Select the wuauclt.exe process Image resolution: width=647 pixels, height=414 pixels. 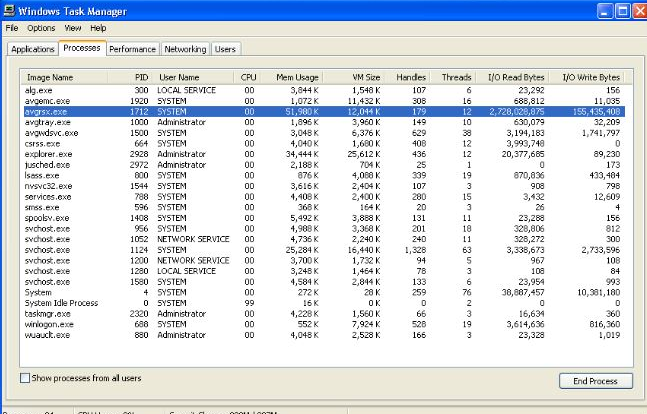[324, 335]
